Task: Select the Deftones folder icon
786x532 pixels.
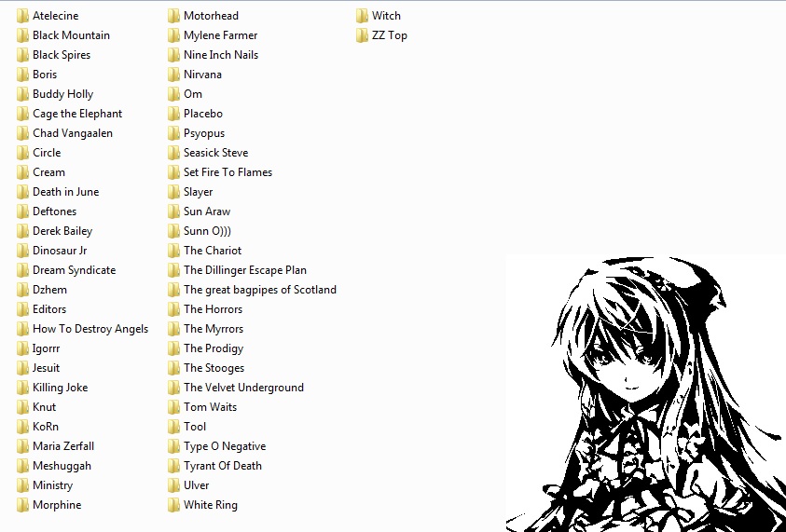Action: (22, 211)
